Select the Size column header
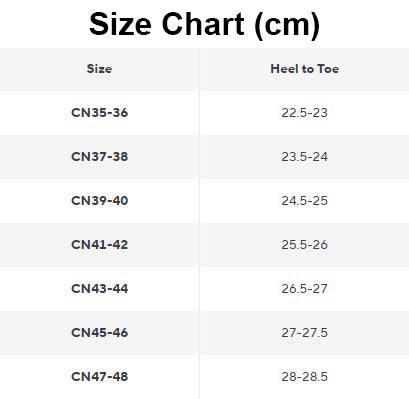Screen dimensions: 409x399 click(99, 69)
